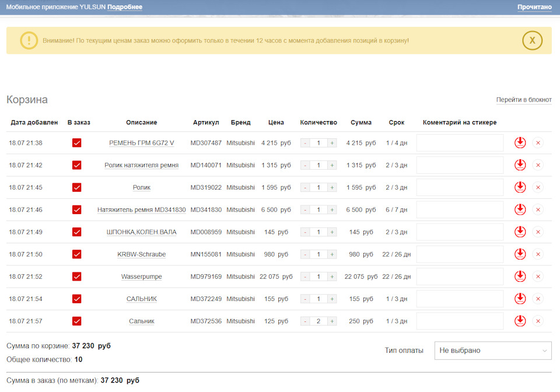Increase quantity of РЕМЕНЬ ГРМ 6G72 V
The width and height of the screenshot is (560, 392).
[x=332, y=143]
